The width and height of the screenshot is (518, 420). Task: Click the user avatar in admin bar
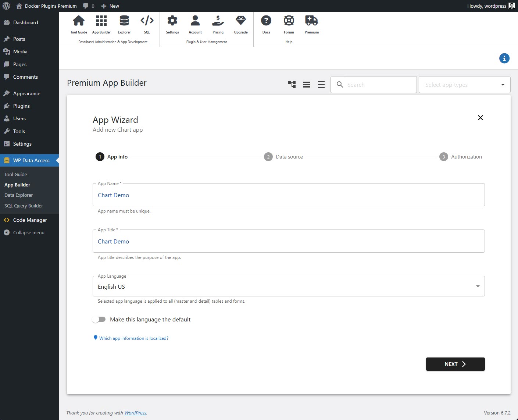[512, 6]
